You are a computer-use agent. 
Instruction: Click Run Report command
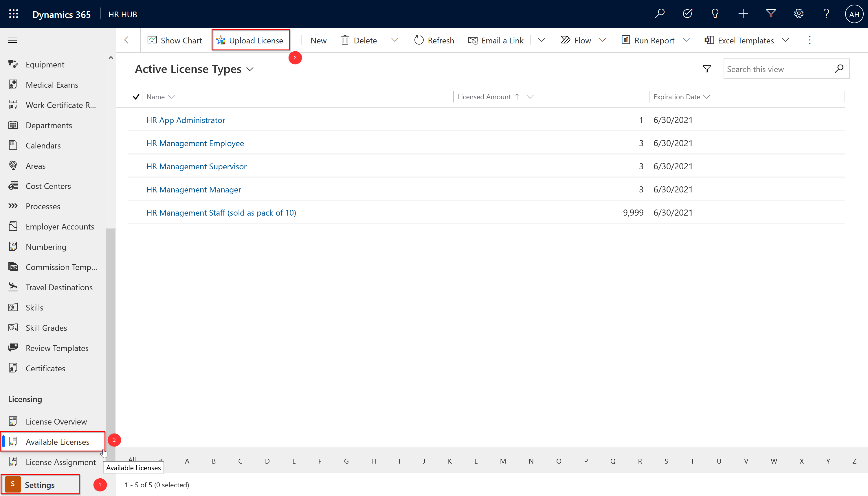pyautogui.click(x=648, y=41)
